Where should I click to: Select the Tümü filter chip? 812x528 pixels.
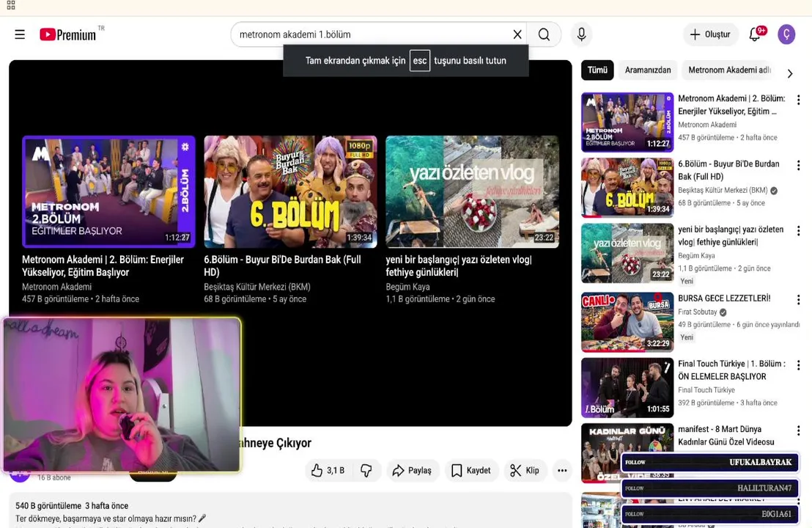(x=597, y=70)
